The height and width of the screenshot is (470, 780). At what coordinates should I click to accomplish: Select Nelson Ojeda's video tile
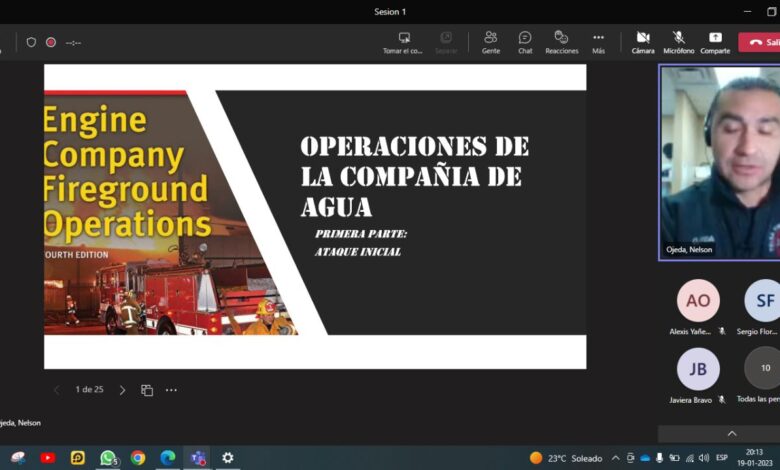[719, 162]
